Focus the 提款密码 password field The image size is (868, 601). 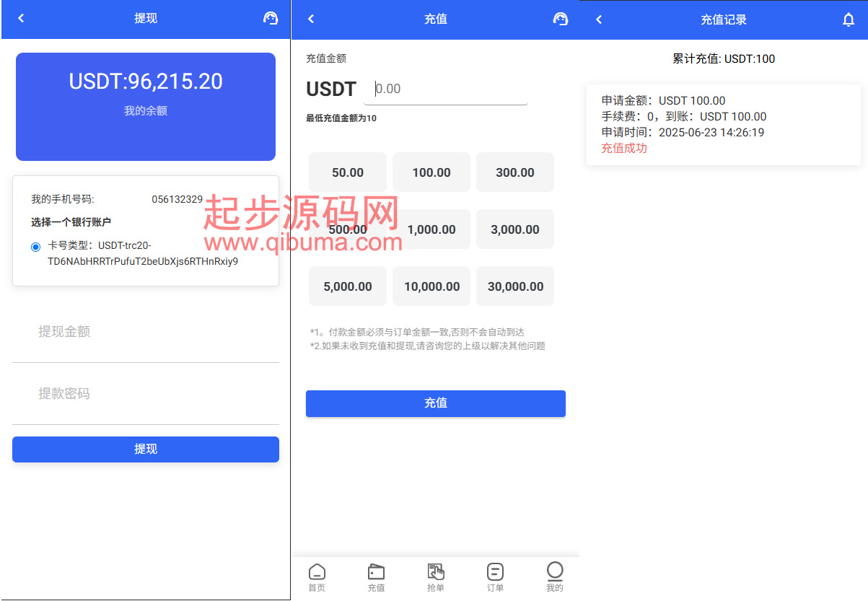tap(146, 394)
